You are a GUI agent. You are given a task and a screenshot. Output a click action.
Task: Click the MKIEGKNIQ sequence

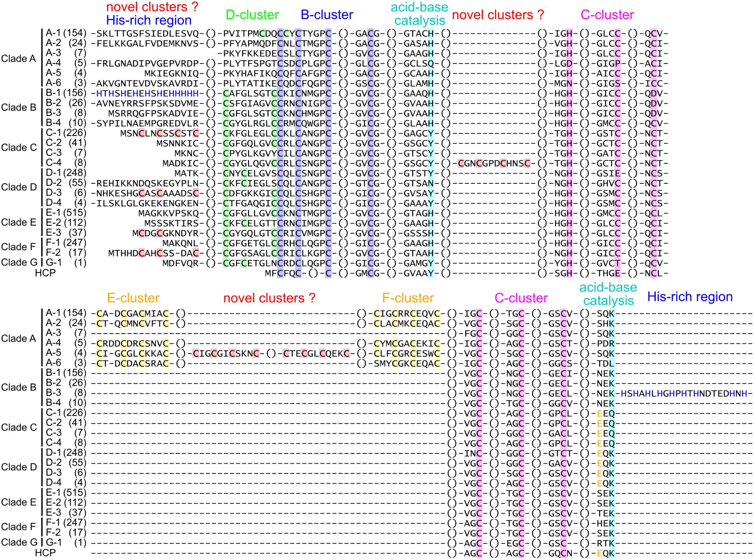172,74
